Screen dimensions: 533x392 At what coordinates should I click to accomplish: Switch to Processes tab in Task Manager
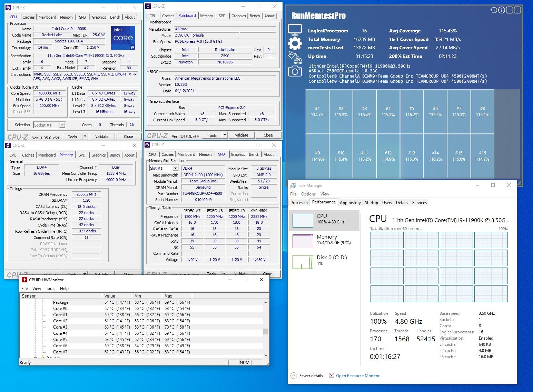(299, 203)
